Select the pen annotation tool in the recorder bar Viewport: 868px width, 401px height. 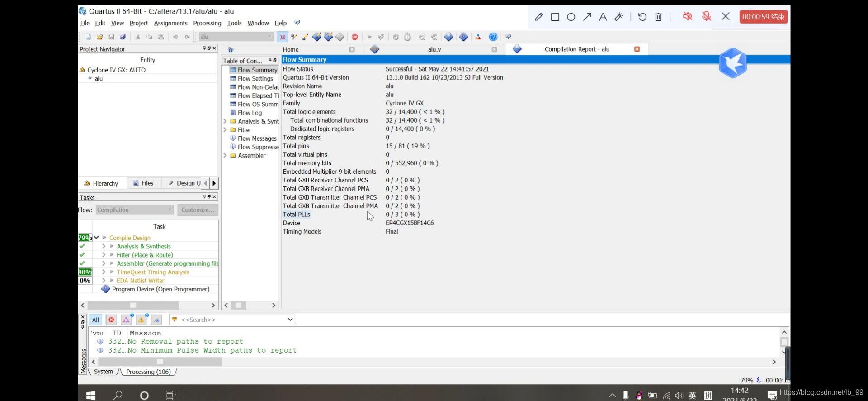click(539, 17)
